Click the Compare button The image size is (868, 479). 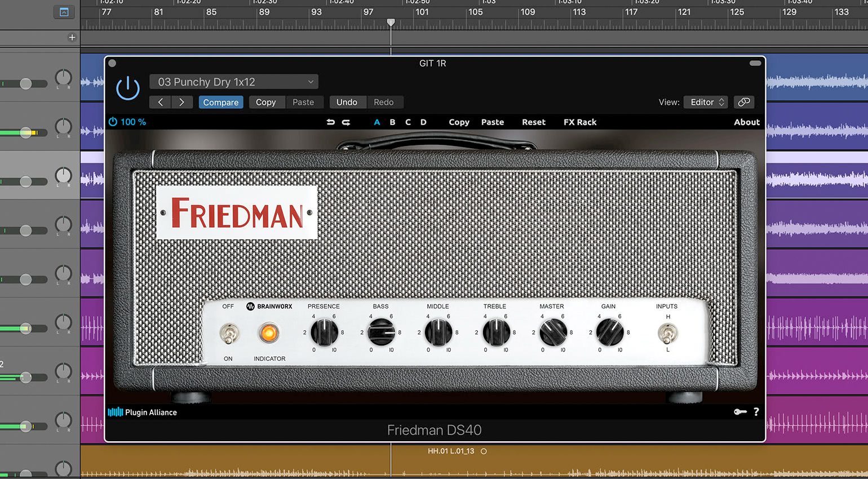coord(221,102)
